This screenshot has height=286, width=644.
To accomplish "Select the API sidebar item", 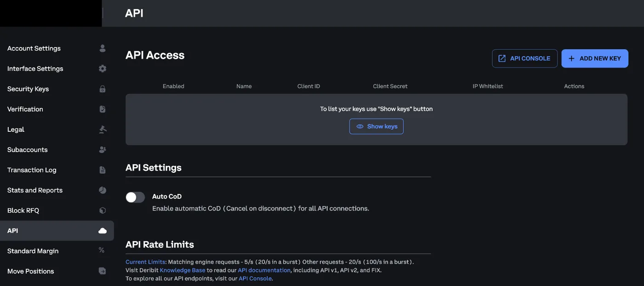I will point(57,231).
